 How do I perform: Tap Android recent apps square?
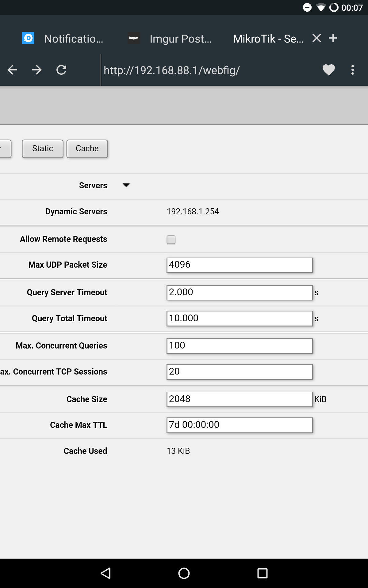(263, 573)
